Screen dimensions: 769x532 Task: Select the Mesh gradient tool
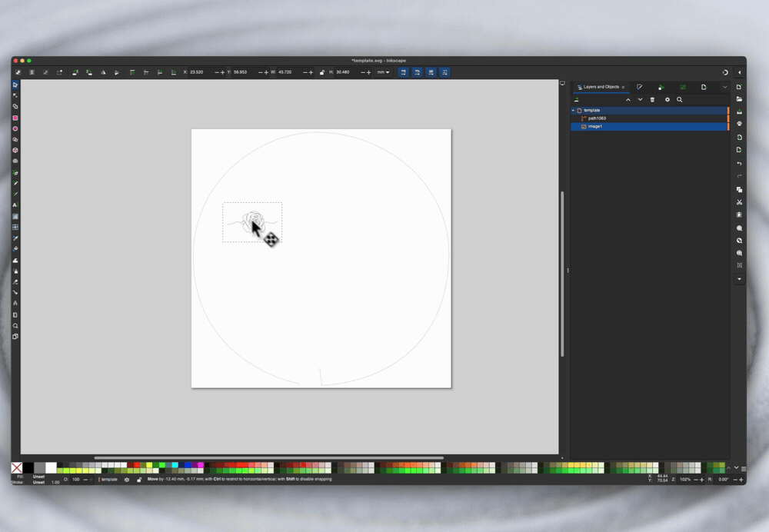pos(15,227)
